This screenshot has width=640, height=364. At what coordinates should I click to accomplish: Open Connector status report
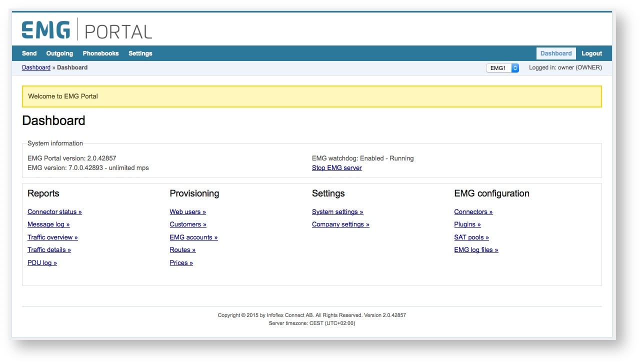coord(54,211)
